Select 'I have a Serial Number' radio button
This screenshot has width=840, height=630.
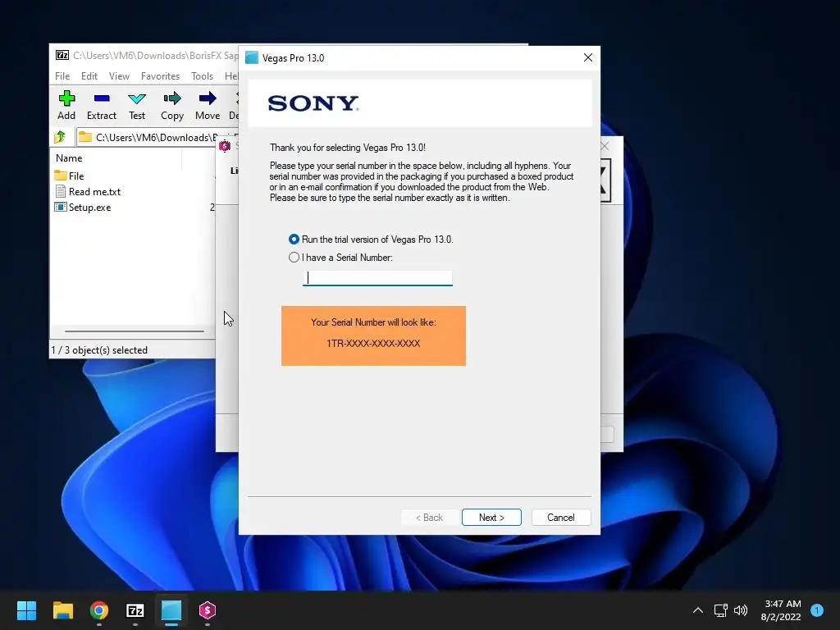pos(294,257)
